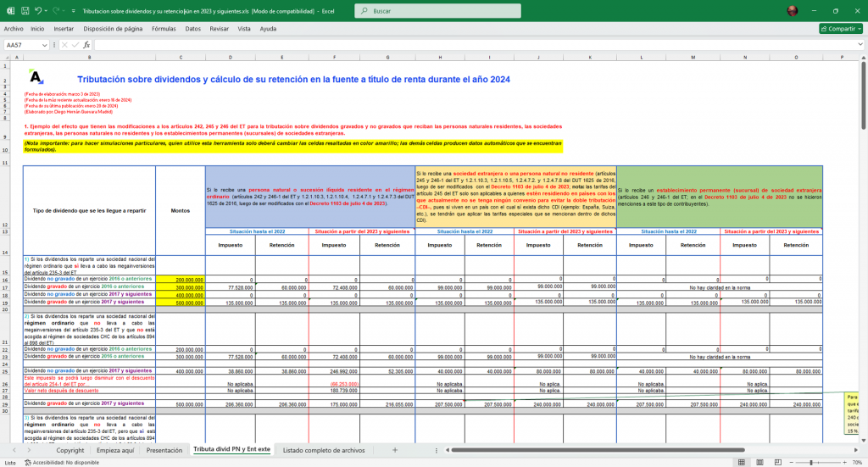The height and width of the screenshot is (467, 868).
Task: Select column D header
Action: (x=231, y=57)
